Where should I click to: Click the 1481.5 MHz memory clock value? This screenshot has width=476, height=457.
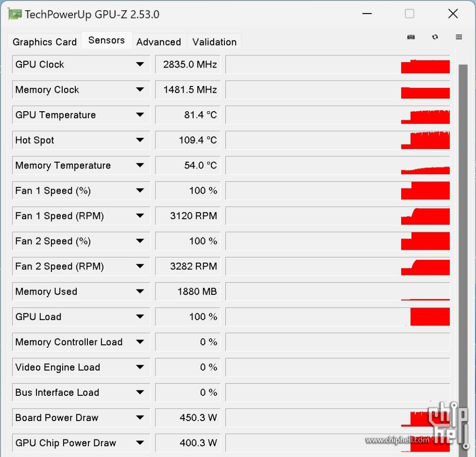pos(187,89)
